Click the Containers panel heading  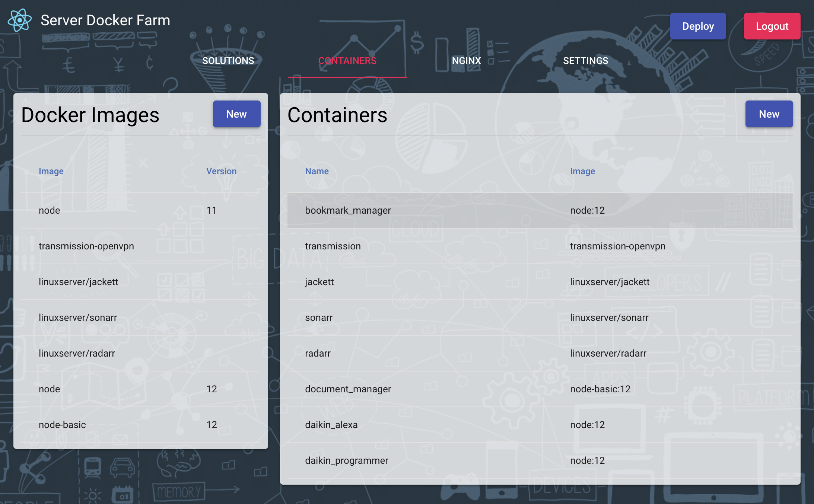point(337,115)
